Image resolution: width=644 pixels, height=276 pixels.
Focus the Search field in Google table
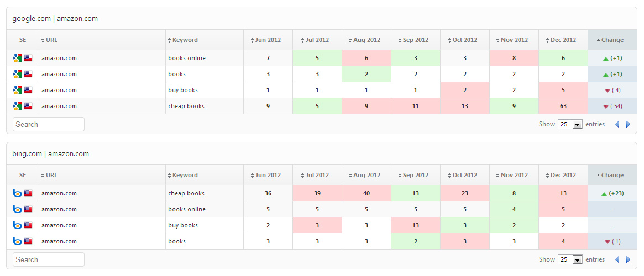[49, 125]
